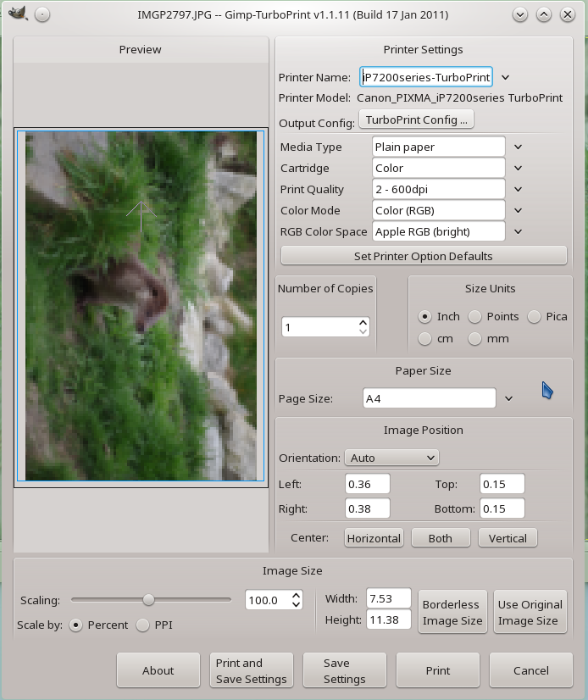
Task: Expand the Printer Name dropdown arrow
Action: [506, 77]
